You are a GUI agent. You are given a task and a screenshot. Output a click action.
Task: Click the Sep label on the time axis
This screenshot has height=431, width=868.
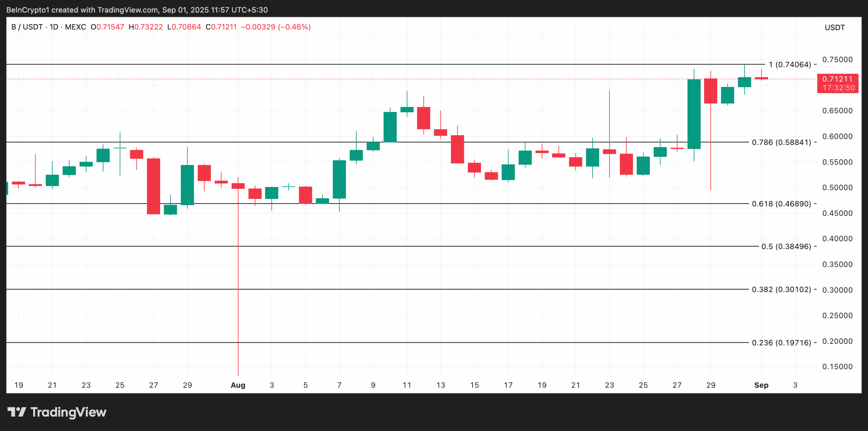pos(762,385)
